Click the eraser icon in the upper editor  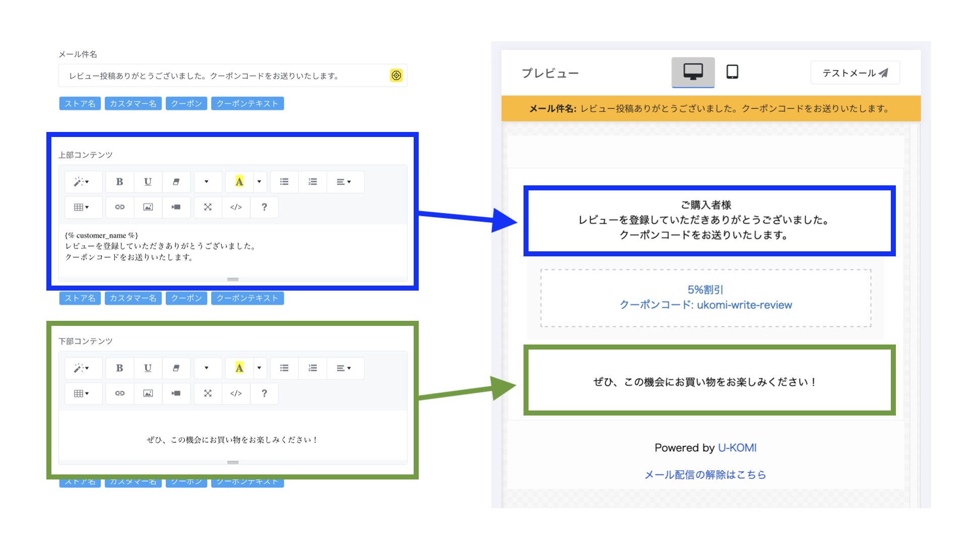coord(176,182)
